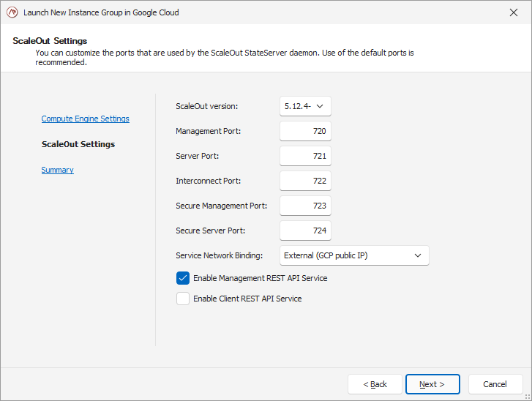
Task: Click the ScaleOut Settings page heading
Action: [50, 41]
